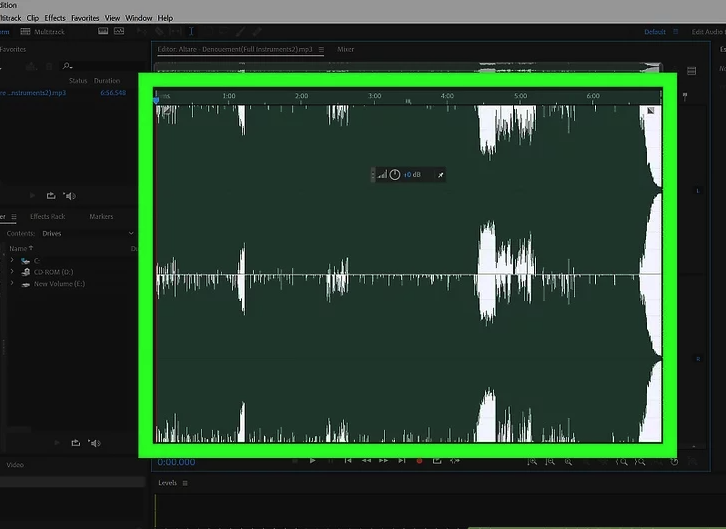Adjust the HUD volume knob at +0 dB
The image size is (726, 529).
(x=395, y=175)
